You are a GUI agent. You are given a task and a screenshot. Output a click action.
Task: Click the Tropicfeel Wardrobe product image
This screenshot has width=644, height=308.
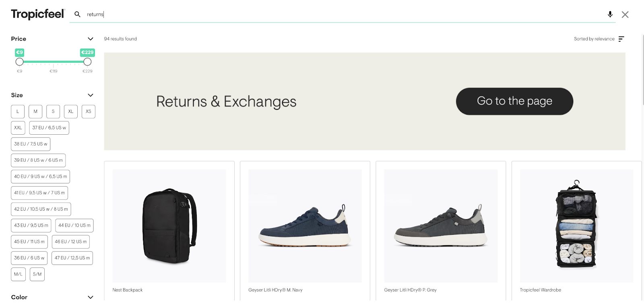576,226
